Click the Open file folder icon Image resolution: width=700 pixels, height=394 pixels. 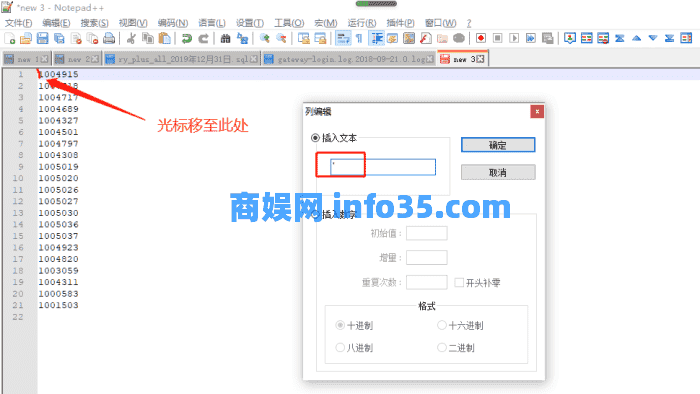point(26,39)
